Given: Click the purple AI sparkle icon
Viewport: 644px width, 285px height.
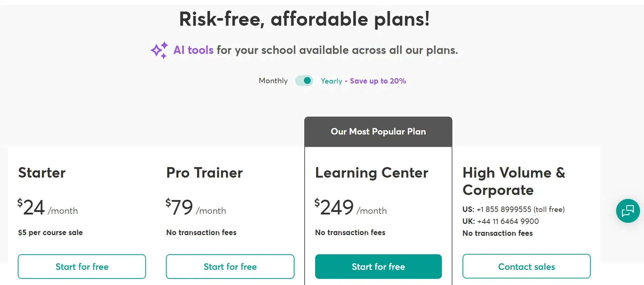Looking at the screenshot, I should pos(159,50).
